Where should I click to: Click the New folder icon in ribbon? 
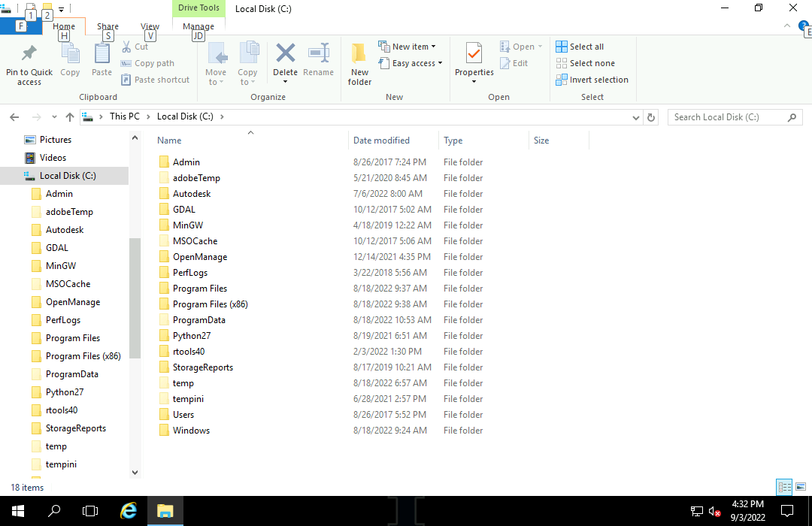359,54
